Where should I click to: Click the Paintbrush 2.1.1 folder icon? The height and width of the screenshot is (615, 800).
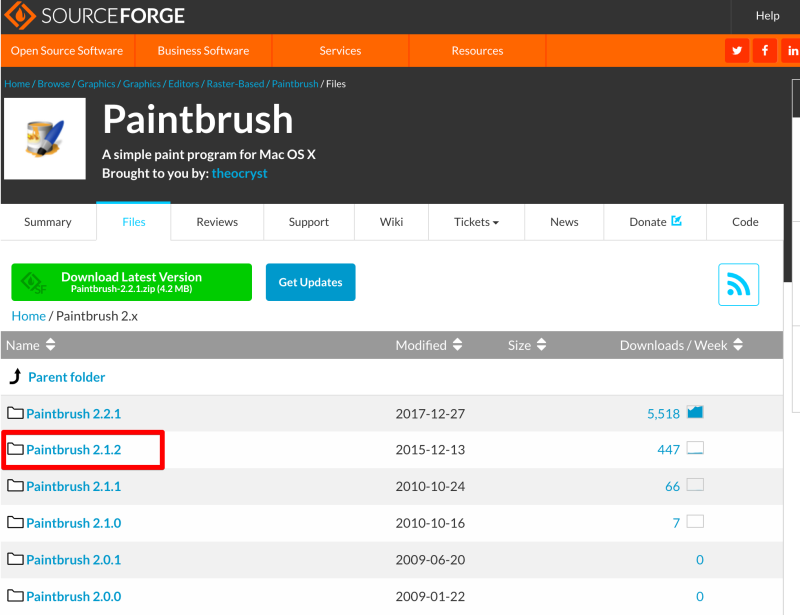pos(15,486)
